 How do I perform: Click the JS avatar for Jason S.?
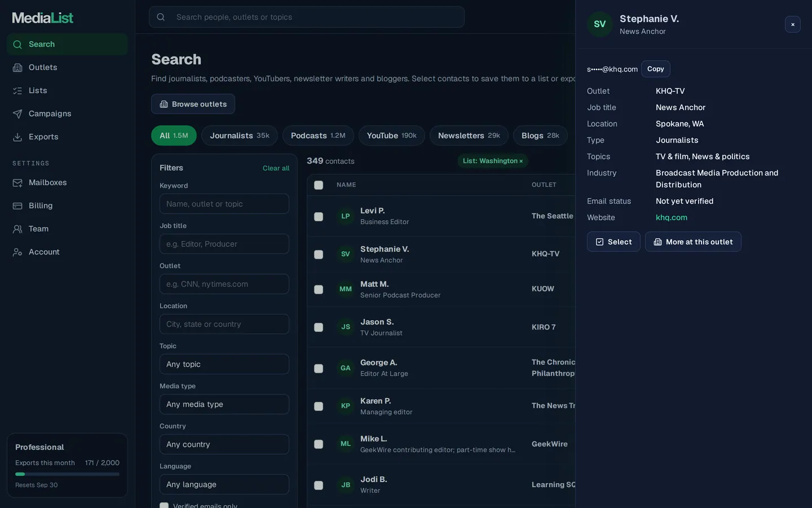point(346,327)
